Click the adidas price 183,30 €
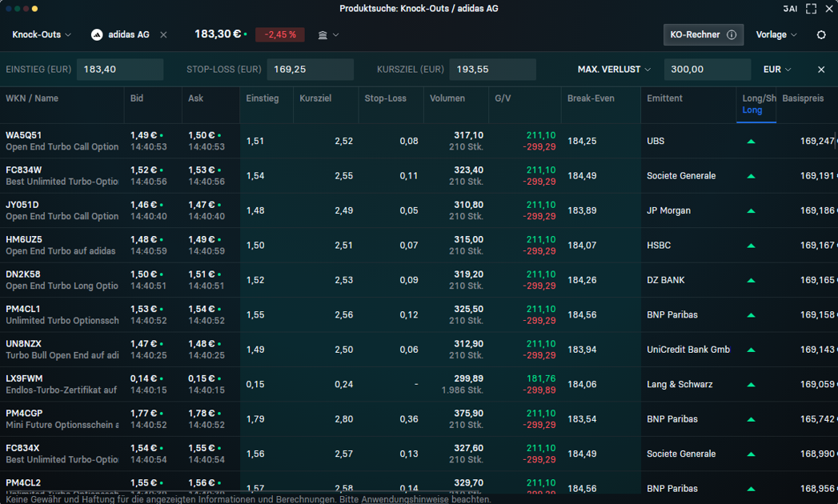Screen dimensions: 838x504 tap(218, 34)
